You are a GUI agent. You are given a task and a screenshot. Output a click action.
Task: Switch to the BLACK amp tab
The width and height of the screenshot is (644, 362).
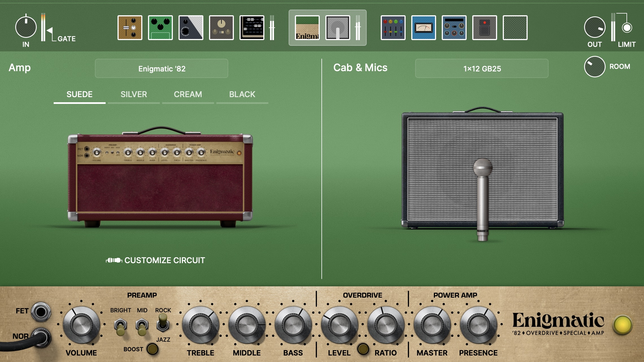(x=242, y=94)
